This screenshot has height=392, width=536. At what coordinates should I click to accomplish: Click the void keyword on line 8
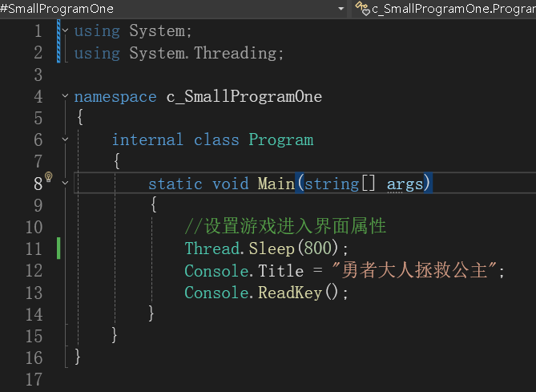tap(231, 184)
